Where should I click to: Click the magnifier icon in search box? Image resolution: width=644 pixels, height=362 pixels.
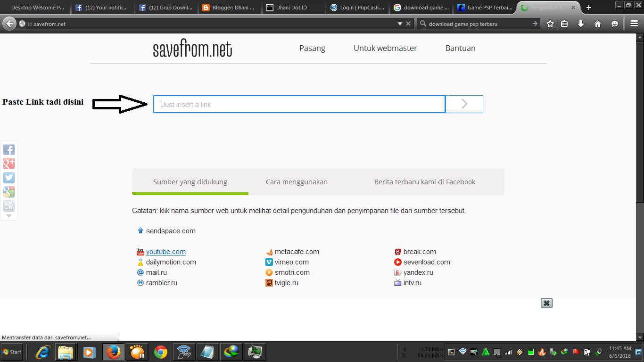tap(423, 24)
